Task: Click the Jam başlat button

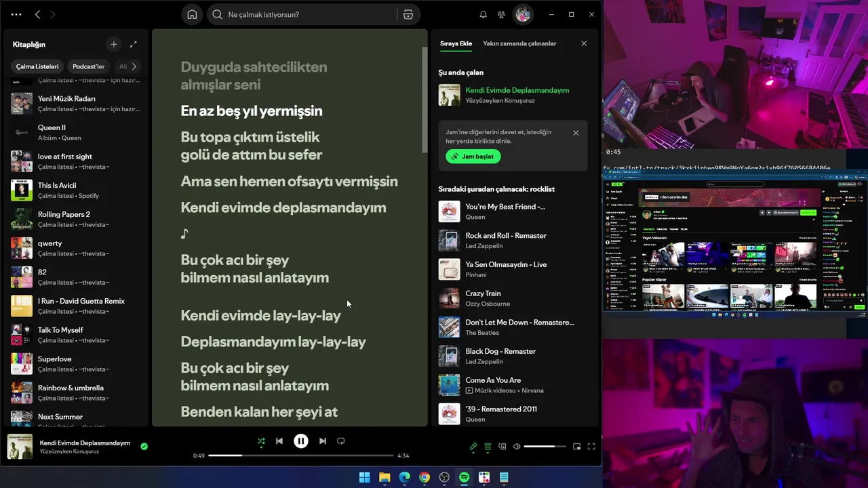Action: (473, 156)
